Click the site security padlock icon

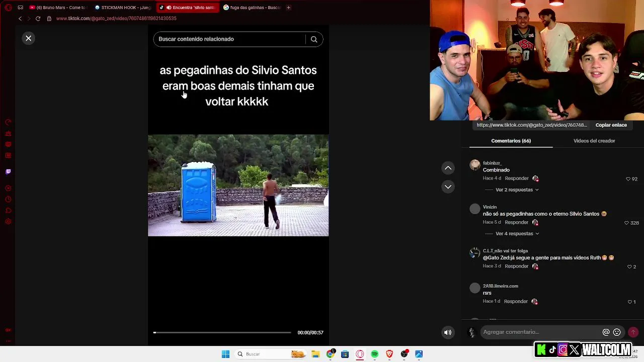point(49,19)
